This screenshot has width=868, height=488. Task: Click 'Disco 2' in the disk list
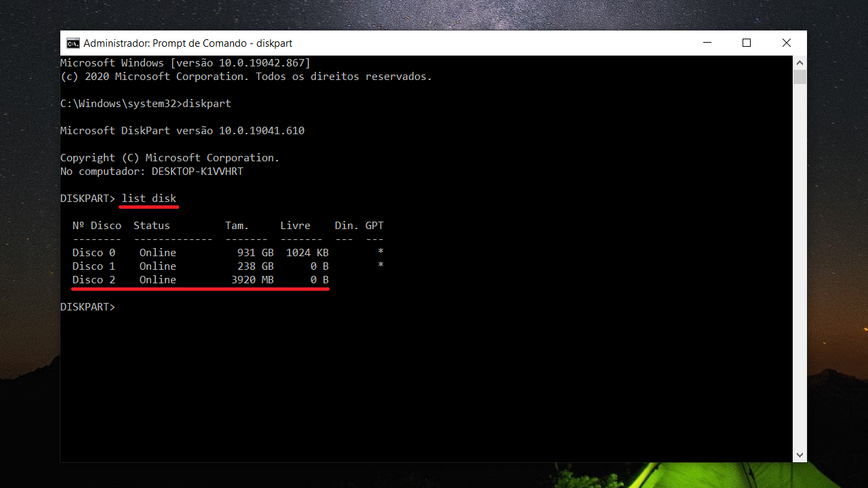point(94,280)
